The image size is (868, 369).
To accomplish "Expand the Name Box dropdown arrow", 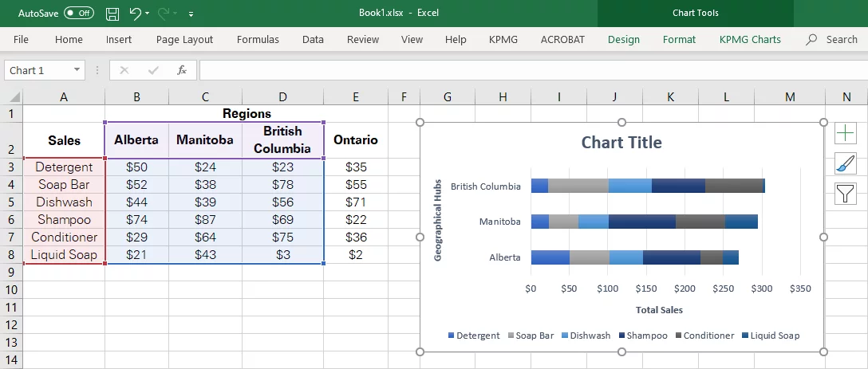I will click(x=77, y=70).
